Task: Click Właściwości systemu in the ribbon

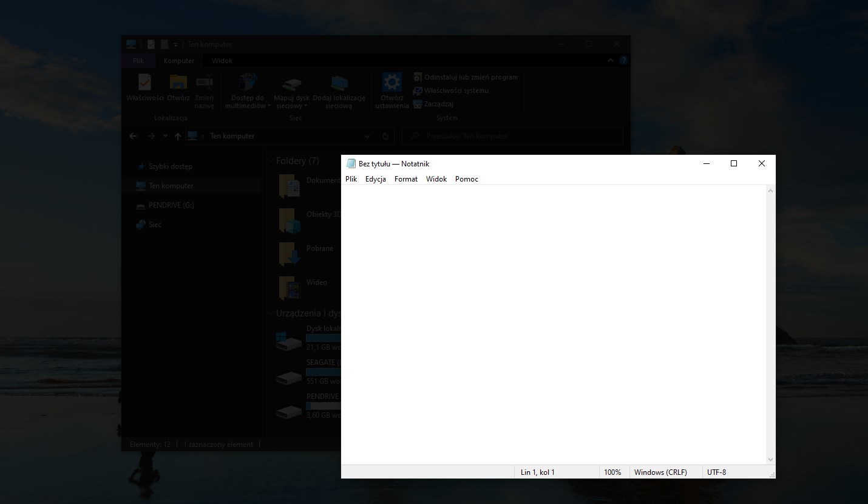Action: (451, 90)
